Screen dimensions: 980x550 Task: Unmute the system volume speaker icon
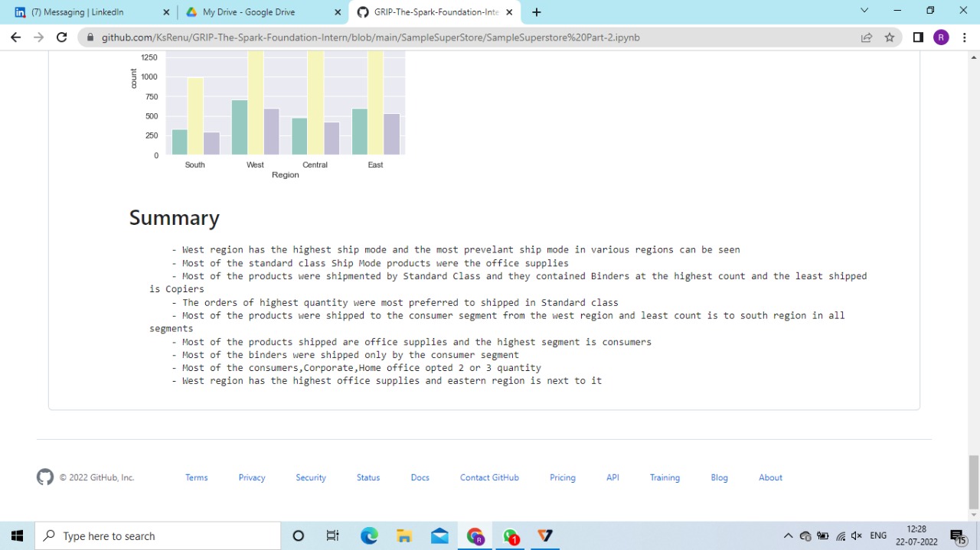tap(857, 536)
